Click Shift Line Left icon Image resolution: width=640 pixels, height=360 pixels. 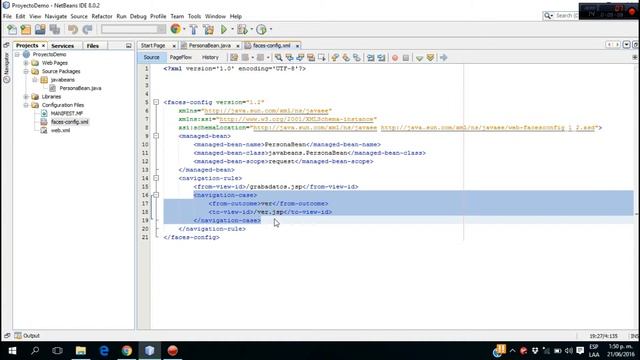click(x=370, y=58)
